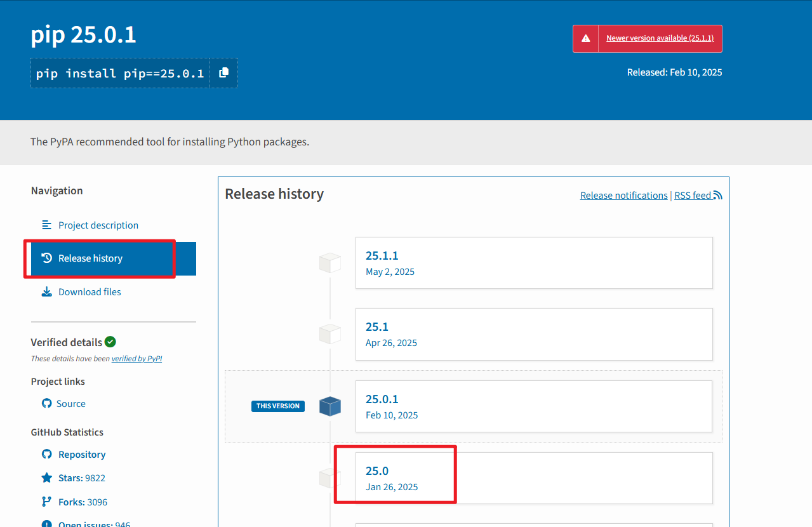Screen dimensions: 812x527
Task: Open release 25.1.1 from May 2, 2025
Action: coord(534,263)
